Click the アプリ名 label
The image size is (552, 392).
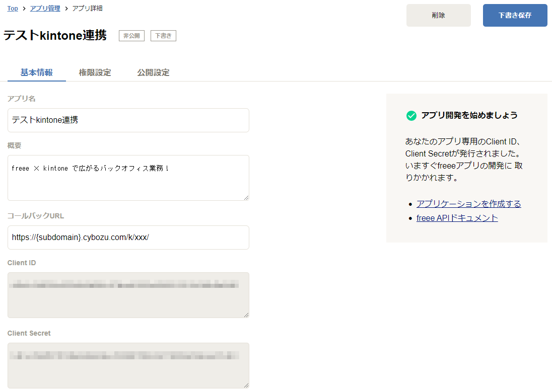pyautogui.click(x=21, y=99)
